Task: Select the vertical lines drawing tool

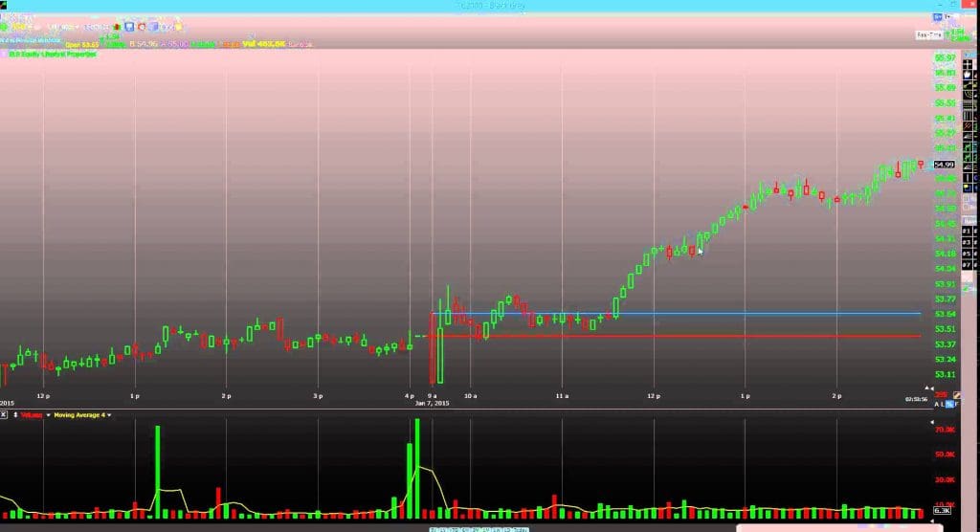Action: point(968,117)
